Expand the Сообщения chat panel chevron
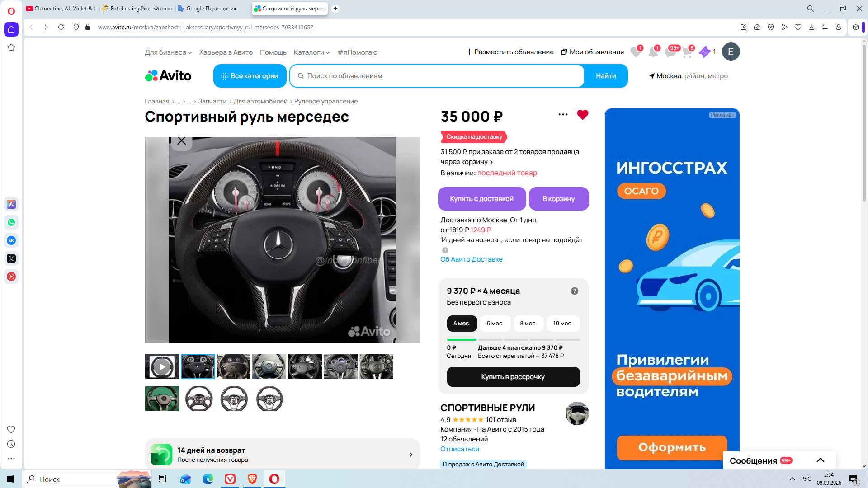 [x=820, y=460]
